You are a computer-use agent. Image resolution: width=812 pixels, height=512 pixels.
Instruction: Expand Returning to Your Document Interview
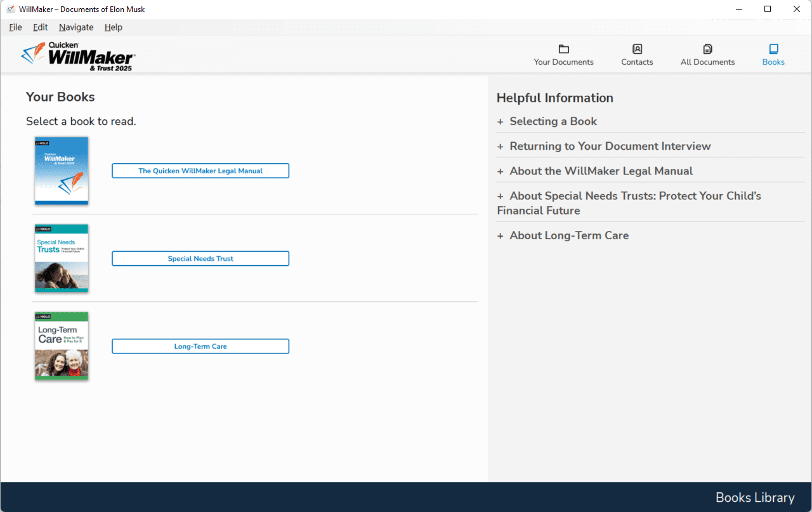(610, 146)
